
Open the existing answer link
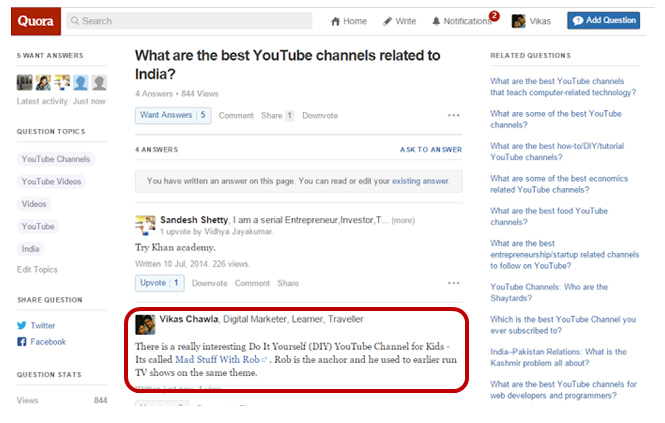click(420, 181)
